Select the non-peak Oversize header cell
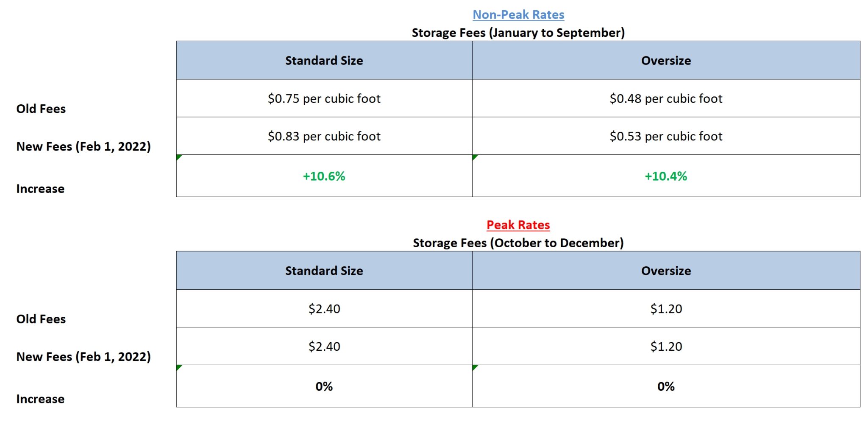The height and width of the screenshot is (425, 868). 666,61
